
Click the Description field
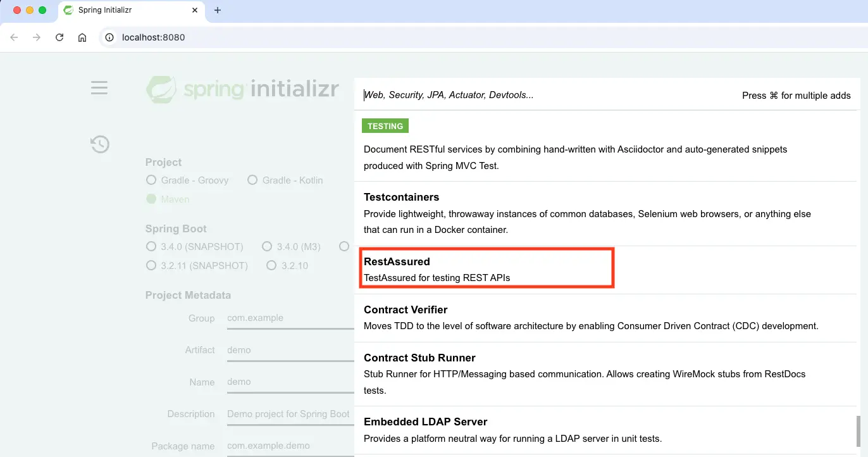pos(290,414)
